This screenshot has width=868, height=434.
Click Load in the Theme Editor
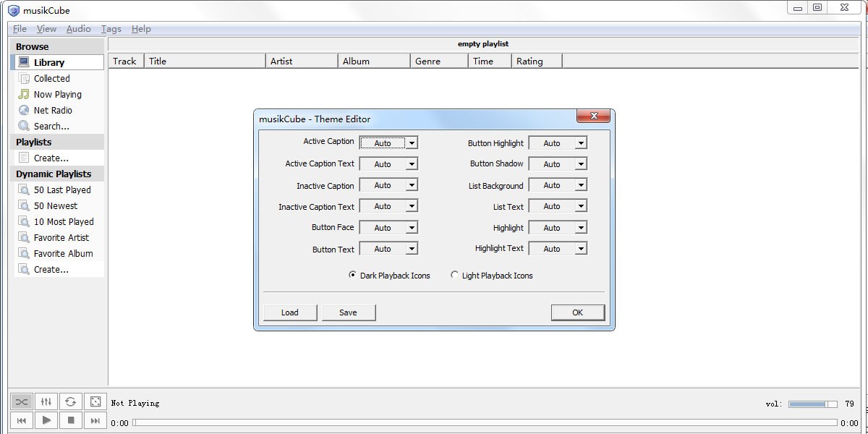pos(290,312)
